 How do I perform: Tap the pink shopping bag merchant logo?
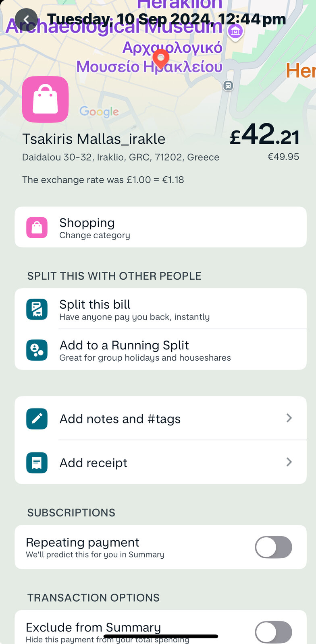coord(45,99)
